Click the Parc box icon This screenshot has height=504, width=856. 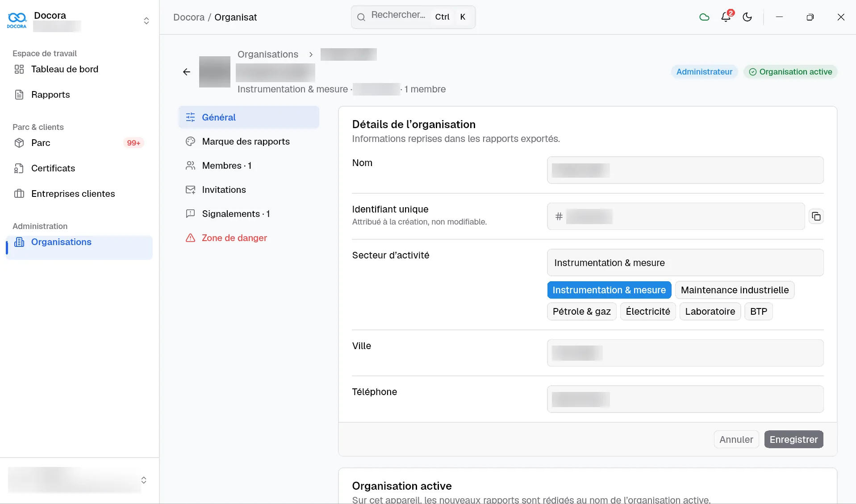click(19, 143)
